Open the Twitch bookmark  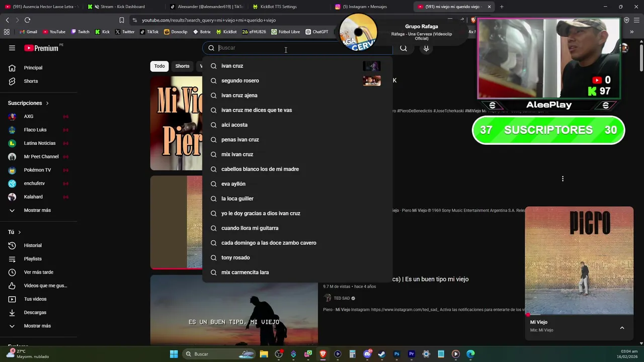coord(80,32)
